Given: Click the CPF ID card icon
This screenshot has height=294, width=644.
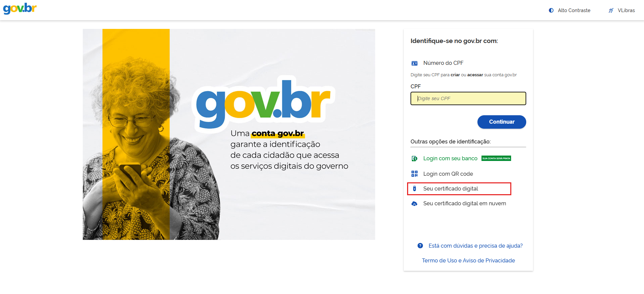Looking at the screenshot, I should tap(415, 63).
